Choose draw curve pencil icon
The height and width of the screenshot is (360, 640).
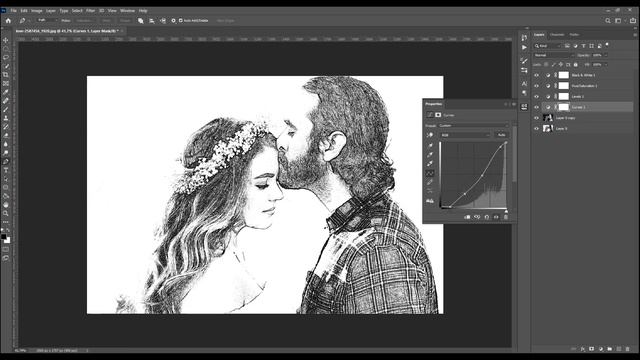pos(430,182)
